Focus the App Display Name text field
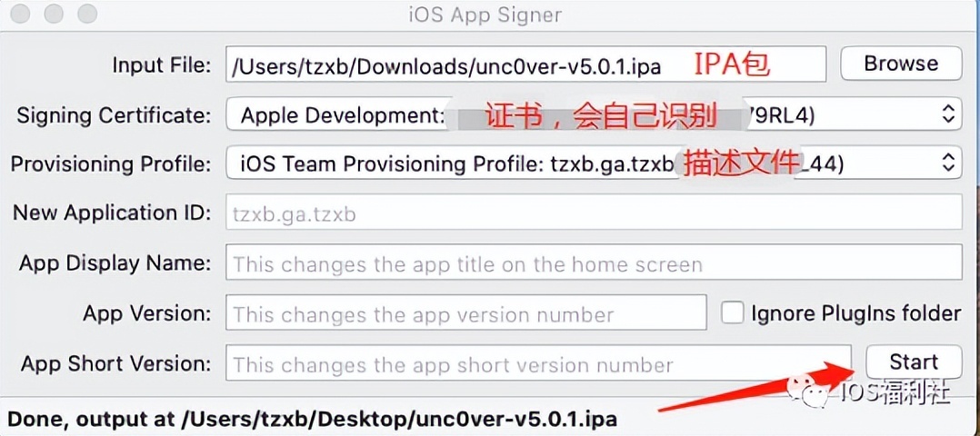This screenshot has width=980, height=436. point(594,263)
